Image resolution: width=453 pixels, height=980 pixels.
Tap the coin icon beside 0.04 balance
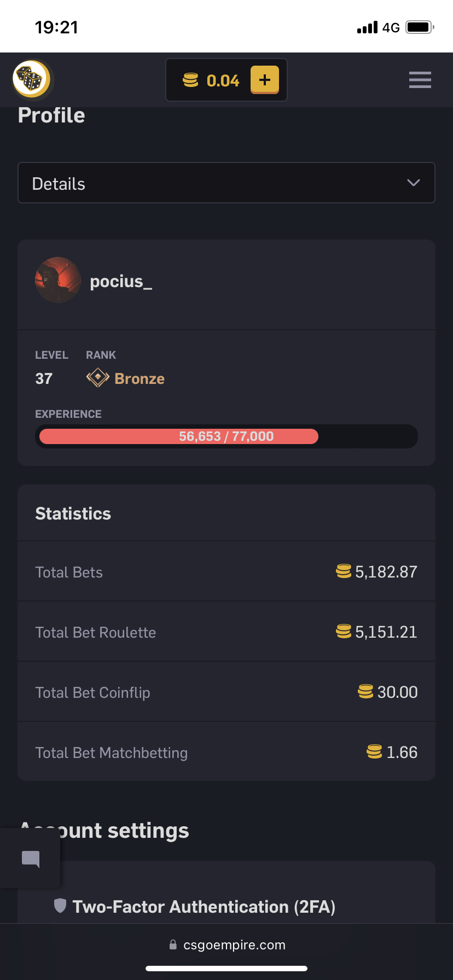pos(190,80)
